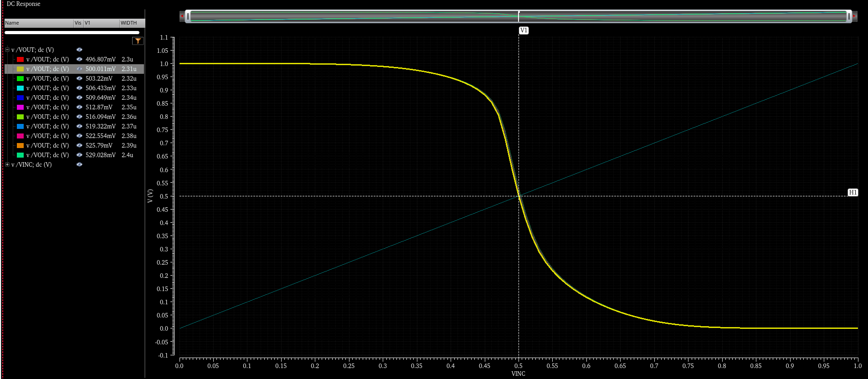868x379 pixels.
Task: Open the trace filter funnel icon
Action: pos(138,41)
